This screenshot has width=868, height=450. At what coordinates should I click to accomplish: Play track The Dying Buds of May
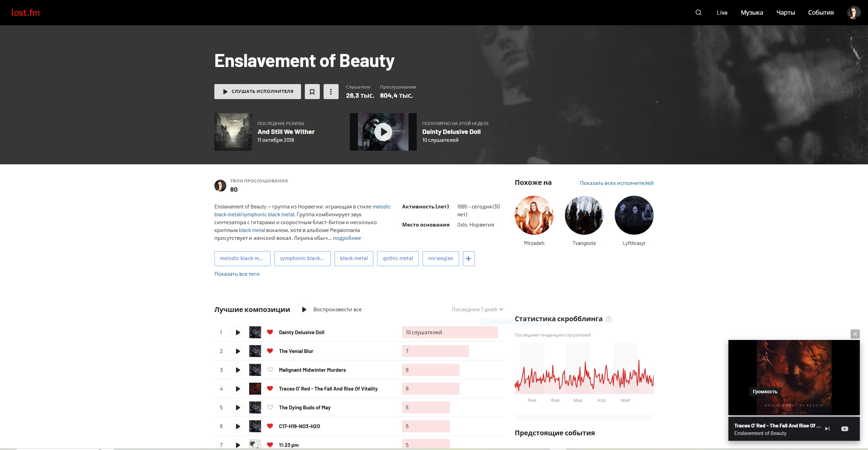point(238,408)
